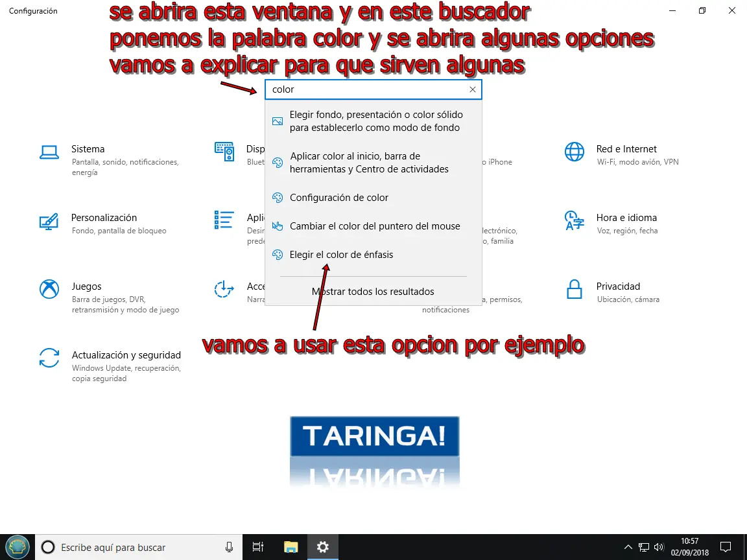Viewport: 747px width, 560px height.
Task: Open File Explorer from the taskbar
Action: (290, 547)
